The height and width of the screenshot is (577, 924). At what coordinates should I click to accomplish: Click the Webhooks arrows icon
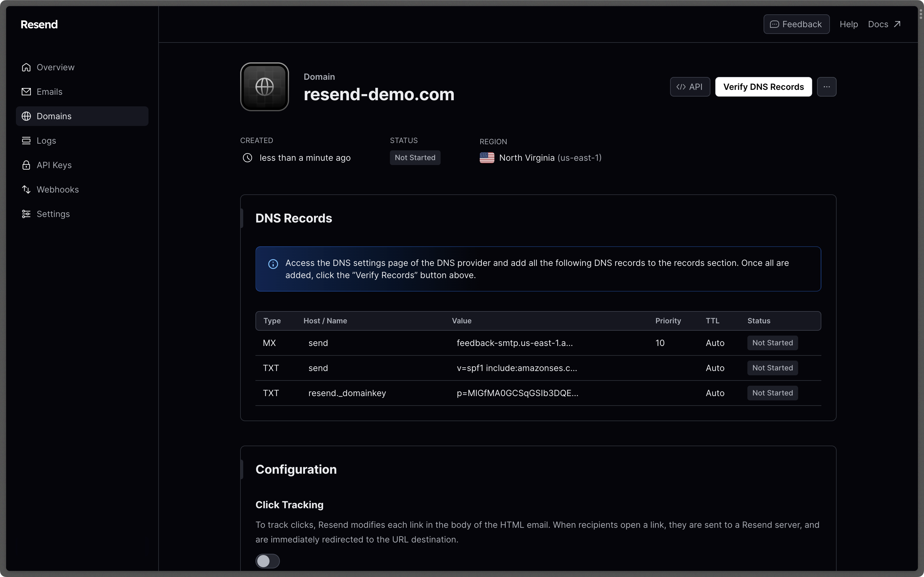(x=26, y=189)
